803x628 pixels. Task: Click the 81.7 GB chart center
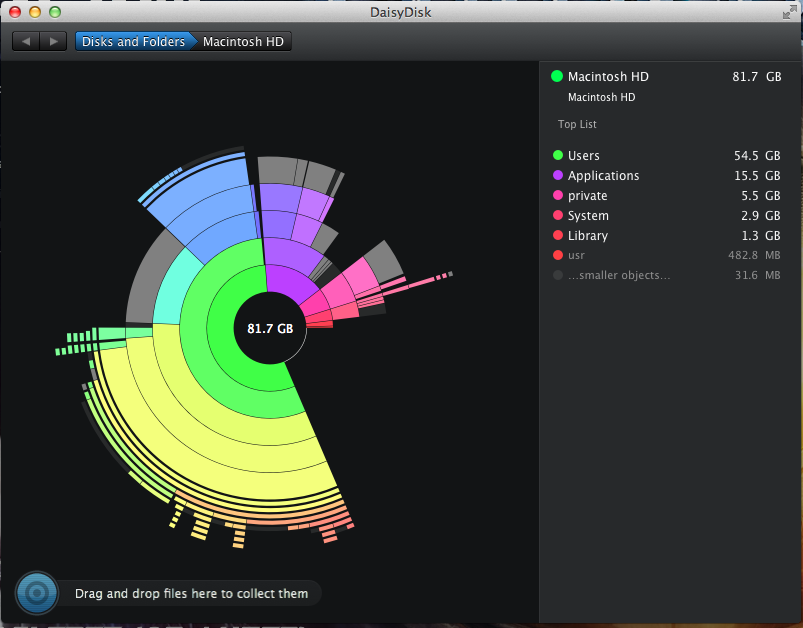tap(270, 328)
